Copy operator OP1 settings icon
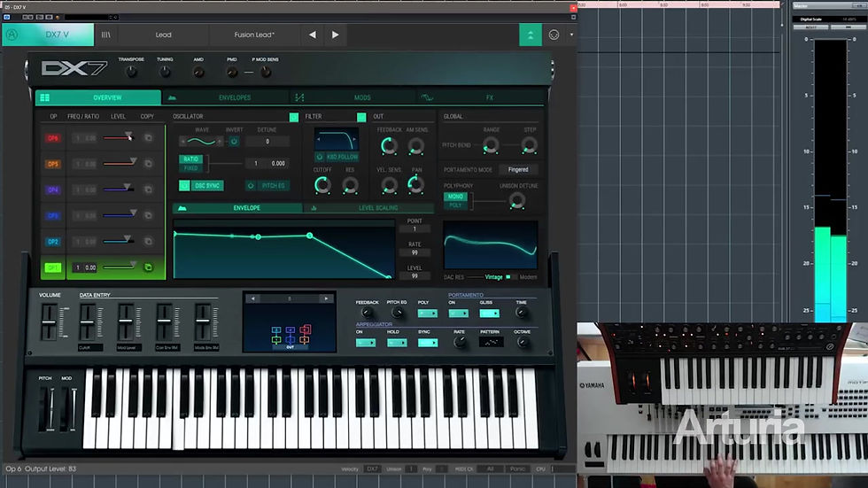The image size is (868, 488). pos(149,267)
